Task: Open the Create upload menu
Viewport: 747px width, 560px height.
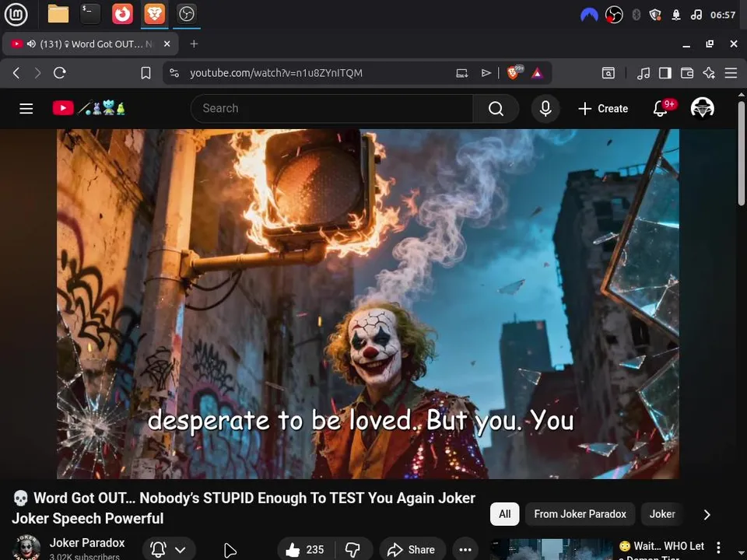Action: 603,109
